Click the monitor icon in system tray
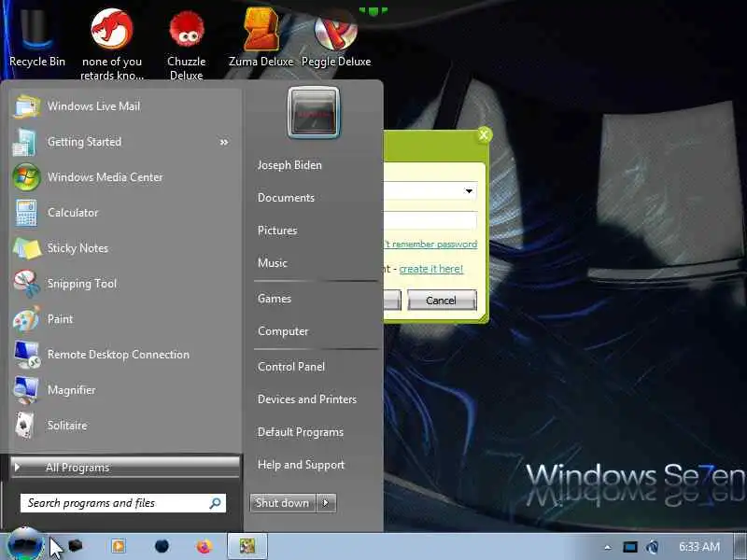The image size is (747, 560). point(630,547)
